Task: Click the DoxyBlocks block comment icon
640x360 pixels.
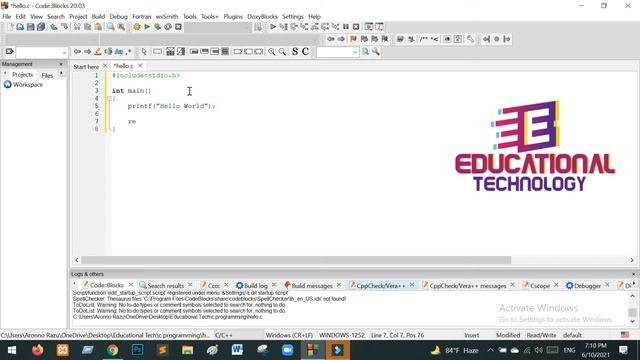Action: click(424, 39)
